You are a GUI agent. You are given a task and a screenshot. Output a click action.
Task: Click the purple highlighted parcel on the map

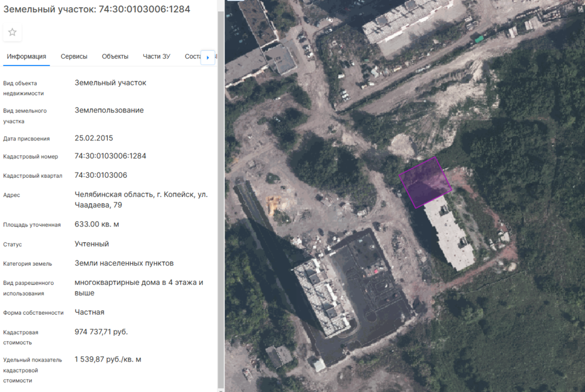[x=425, y=182]
